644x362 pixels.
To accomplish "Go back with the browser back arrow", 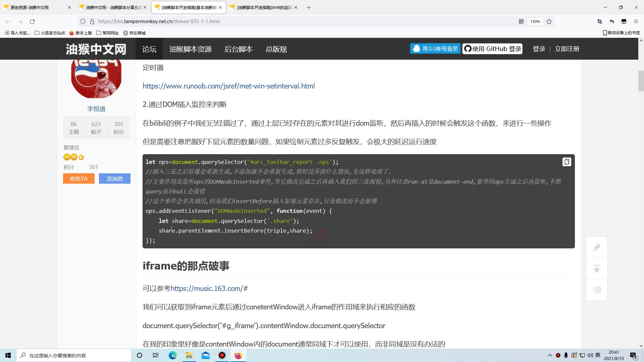I will [x=8, y=21].
